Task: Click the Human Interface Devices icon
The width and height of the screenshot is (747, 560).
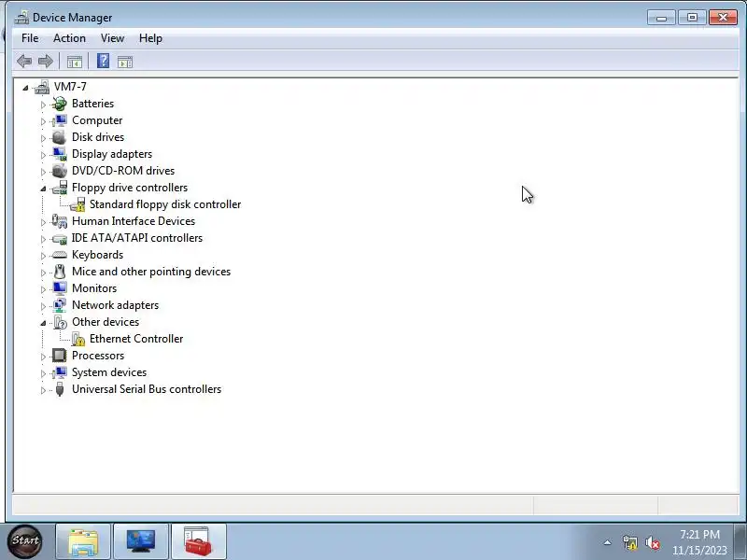Action: [60, 221]
